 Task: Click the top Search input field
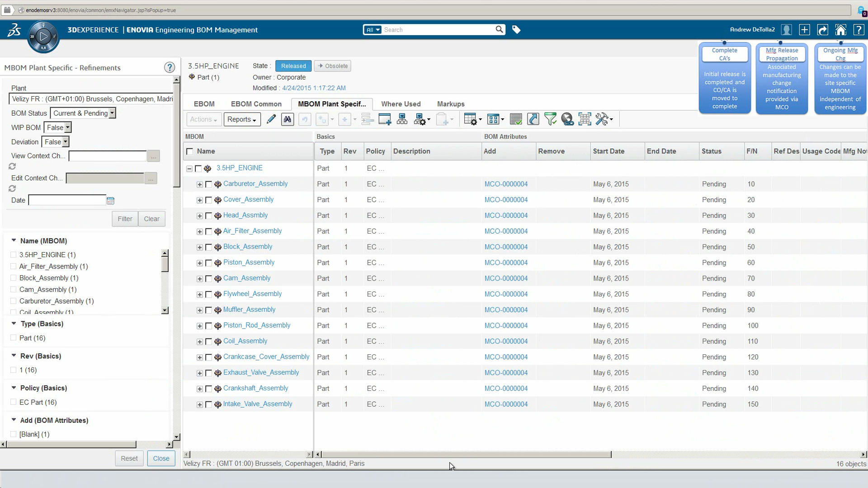pos(439,30)
